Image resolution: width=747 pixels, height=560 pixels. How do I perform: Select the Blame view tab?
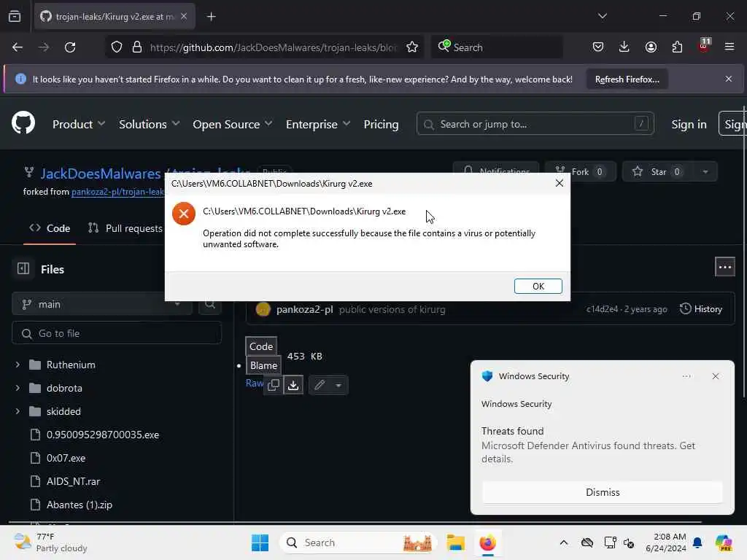coord(263,365)
